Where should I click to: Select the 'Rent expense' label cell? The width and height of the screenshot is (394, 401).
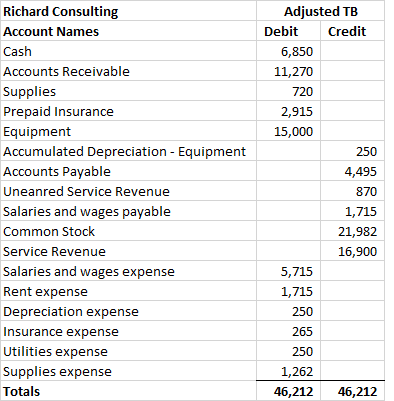tap(128, 291)
